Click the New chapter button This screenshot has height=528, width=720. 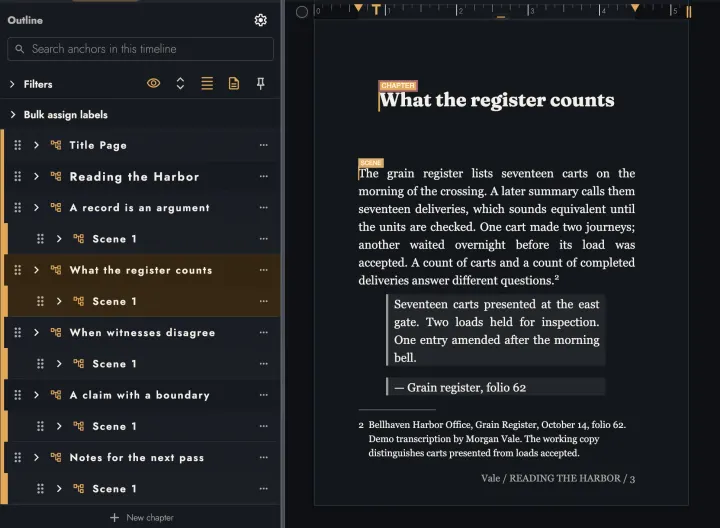(x=141, y=517)
